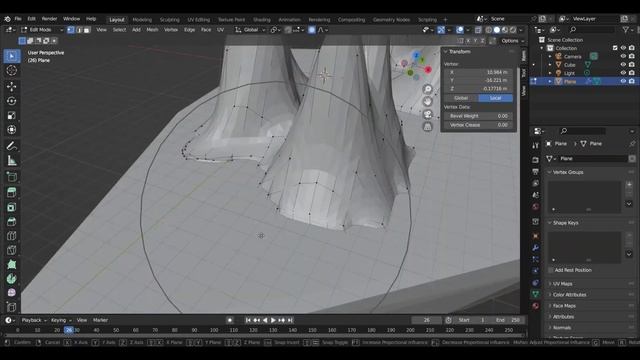Screen dimensions: 640x360
Task: Open the Edit Mode dropdown
Action: [42, 30]
